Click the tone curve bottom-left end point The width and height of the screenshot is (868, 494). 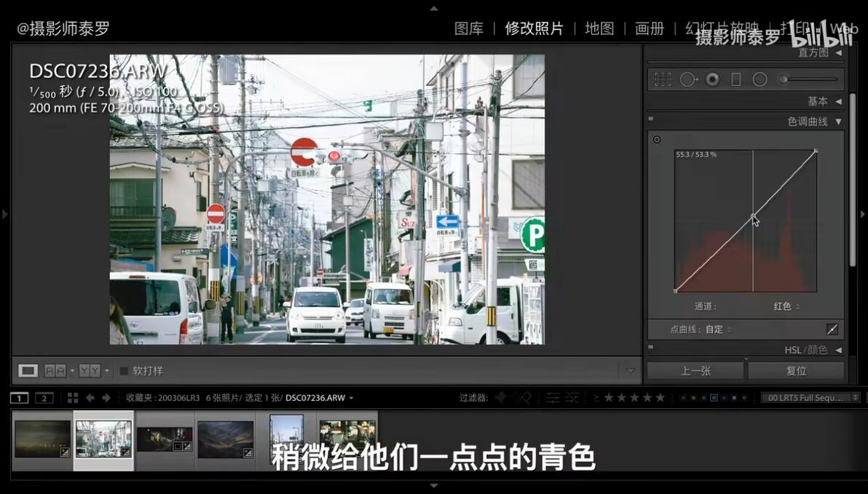[x=675, y=290]
